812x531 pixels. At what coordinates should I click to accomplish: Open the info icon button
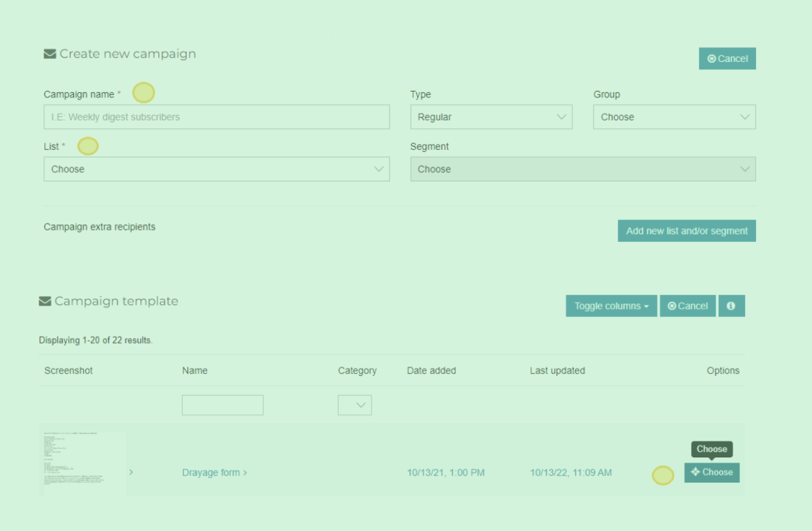731,306
